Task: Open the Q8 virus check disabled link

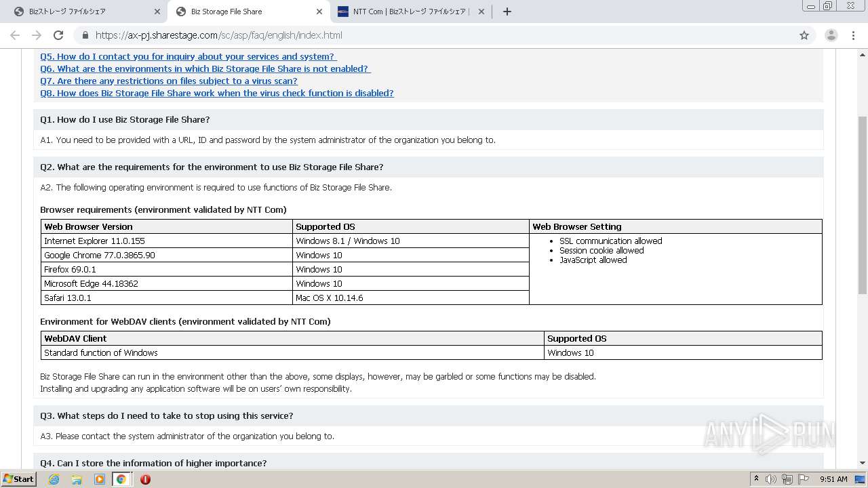Action: tap(216, 93)
